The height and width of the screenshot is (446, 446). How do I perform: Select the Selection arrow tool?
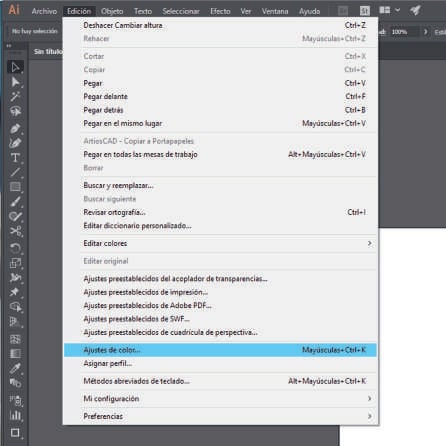15,67
